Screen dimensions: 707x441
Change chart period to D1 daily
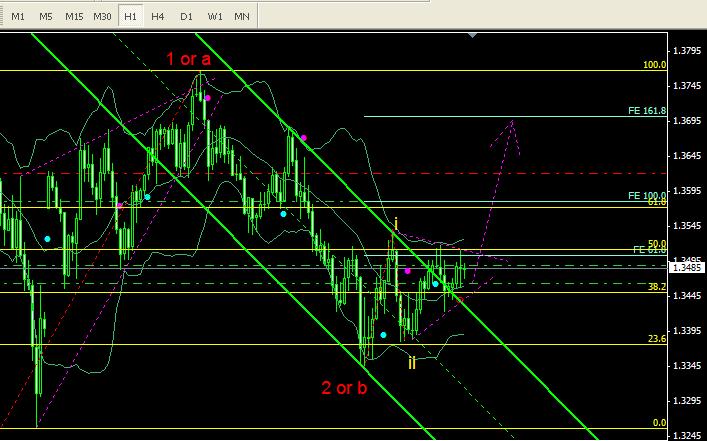coord(186,17)
